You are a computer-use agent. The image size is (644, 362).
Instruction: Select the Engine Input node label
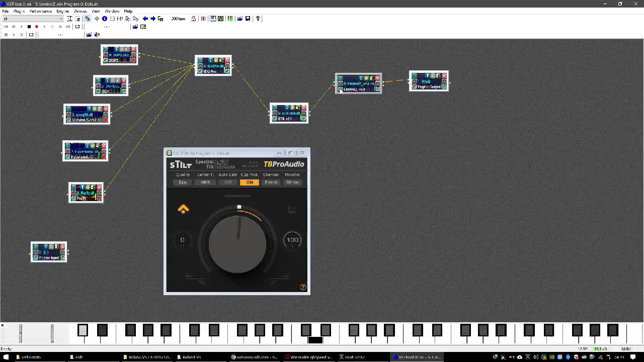coord(49,258)
